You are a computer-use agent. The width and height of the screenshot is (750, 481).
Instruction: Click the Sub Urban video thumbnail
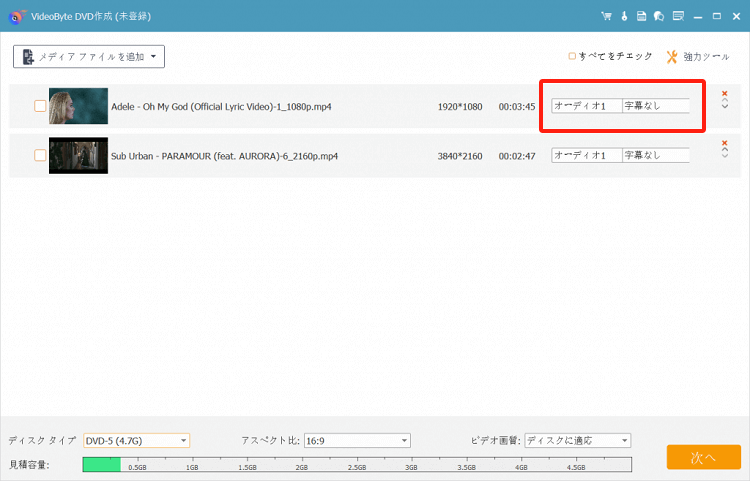pos(78,156)
